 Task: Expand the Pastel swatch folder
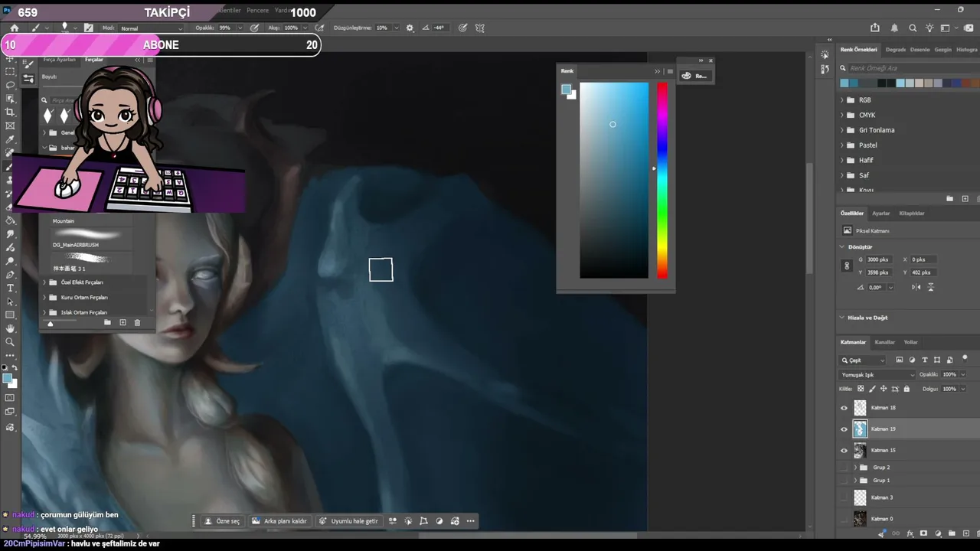tap(842, 145)
